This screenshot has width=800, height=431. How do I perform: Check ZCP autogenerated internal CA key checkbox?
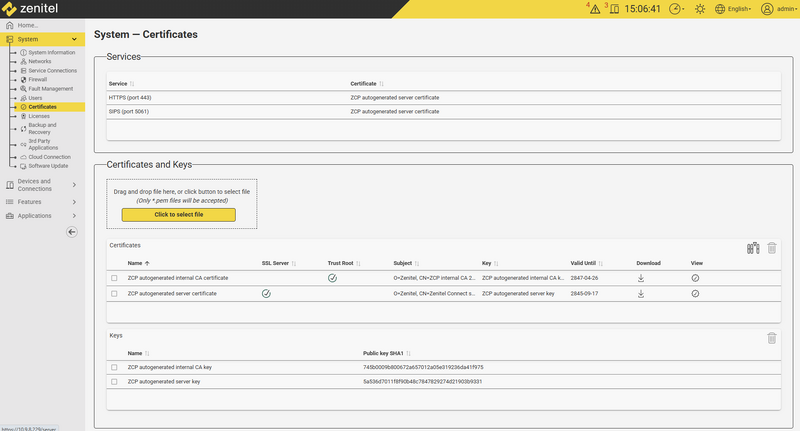114,368
